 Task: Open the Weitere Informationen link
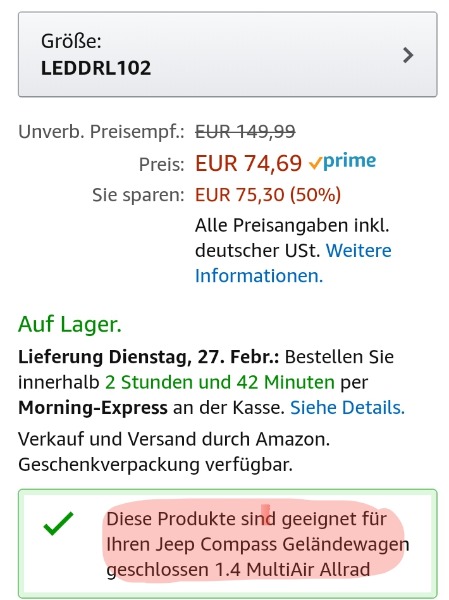[293, 263]
